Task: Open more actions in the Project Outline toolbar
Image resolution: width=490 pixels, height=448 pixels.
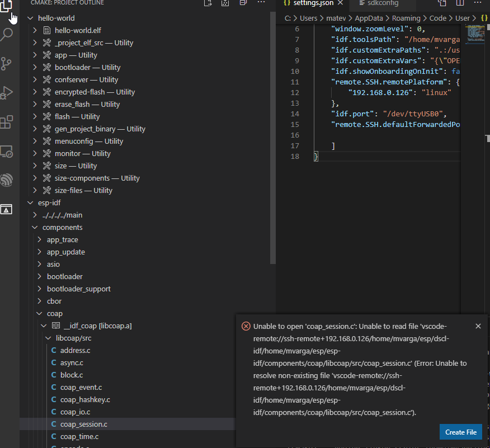Action: coord(261,4)
